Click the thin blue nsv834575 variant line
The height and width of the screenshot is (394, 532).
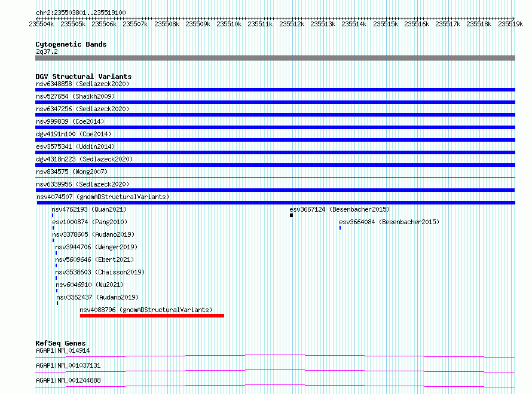(x=275, y=177)
